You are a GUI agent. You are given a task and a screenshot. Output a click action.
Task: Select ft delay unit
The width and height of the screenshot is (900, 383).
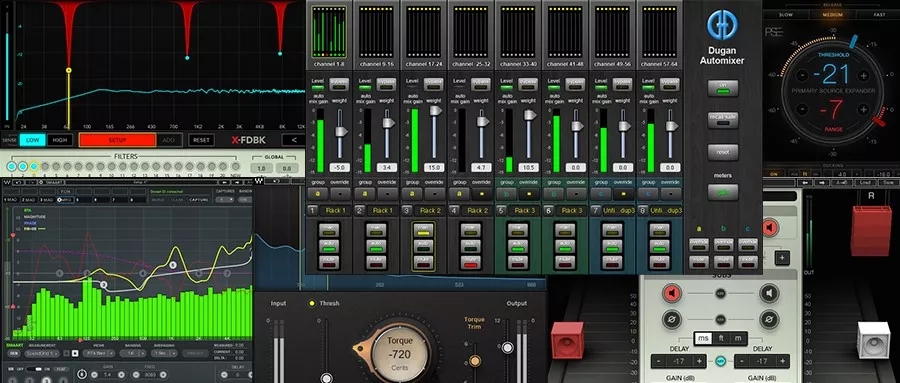pos(721,339)
